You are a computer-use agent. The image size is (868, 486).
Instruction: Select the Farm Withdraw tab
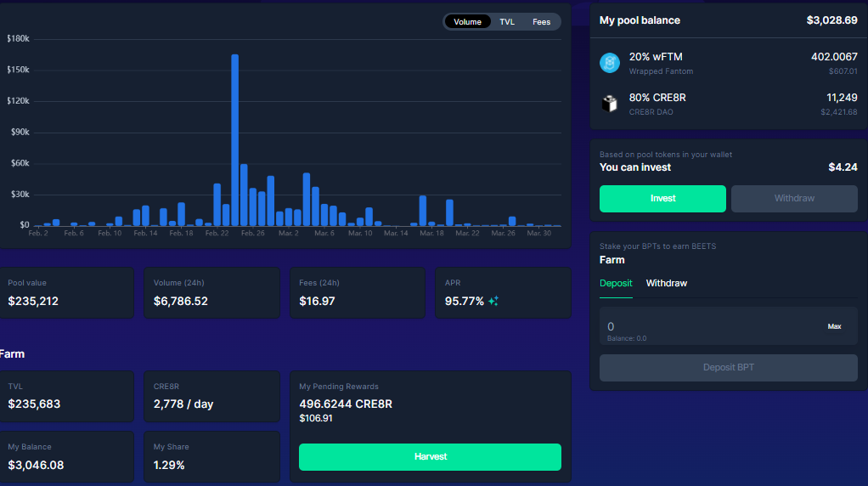click(x=666, y=283)
